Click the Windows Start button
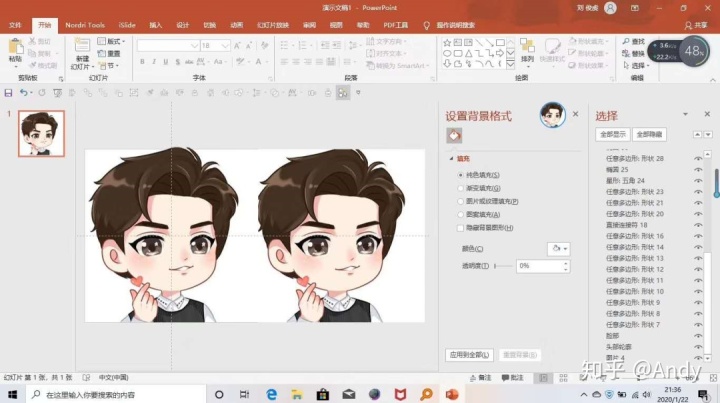The image size is (720, 403). pos(12,394)
